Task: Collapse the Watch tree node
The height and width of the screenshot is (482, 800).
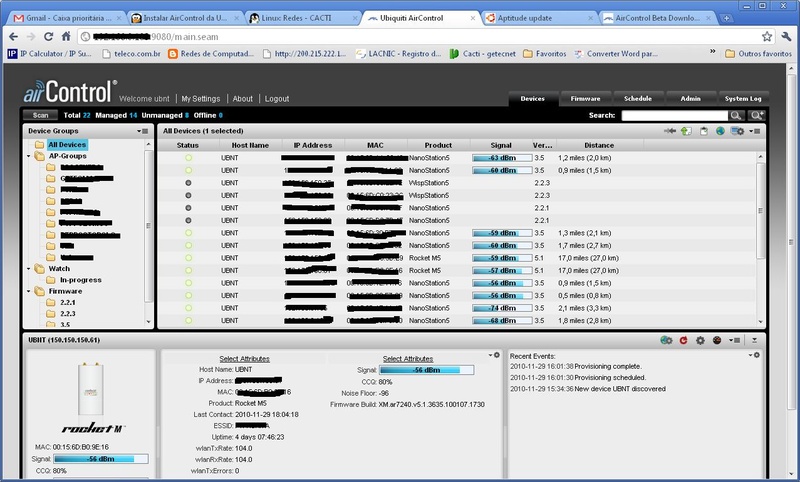Action: (29, 269)
